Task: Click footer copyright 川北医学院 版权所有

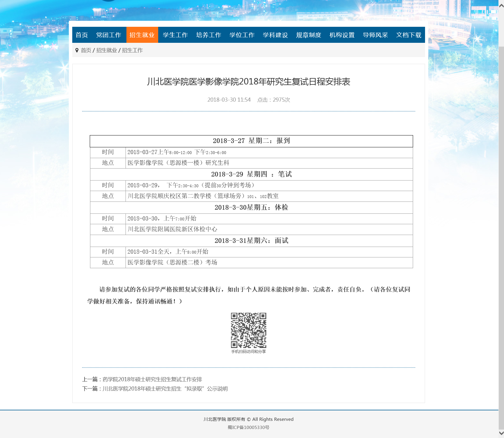Action: 224,419
